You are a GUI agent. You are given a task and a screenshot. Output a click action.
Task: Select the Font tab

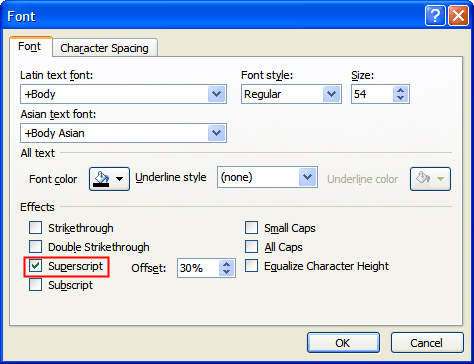pos(30,47)
